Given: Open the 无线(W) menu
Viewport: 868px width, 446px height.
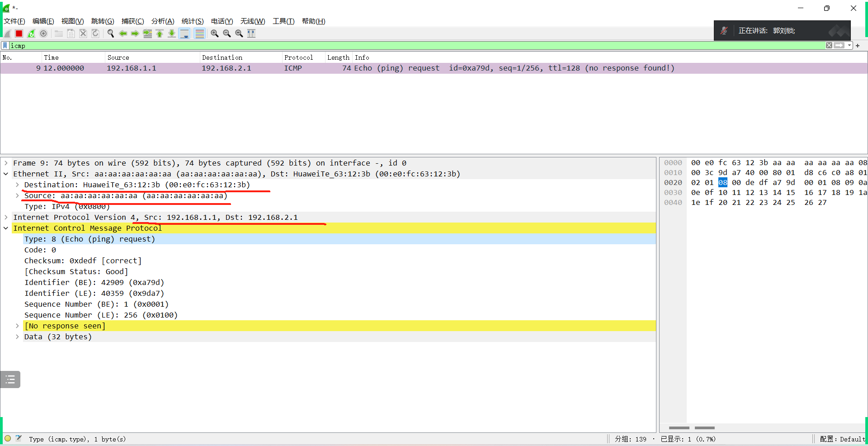Looking at the screenshot, I should tap(253, 21).
